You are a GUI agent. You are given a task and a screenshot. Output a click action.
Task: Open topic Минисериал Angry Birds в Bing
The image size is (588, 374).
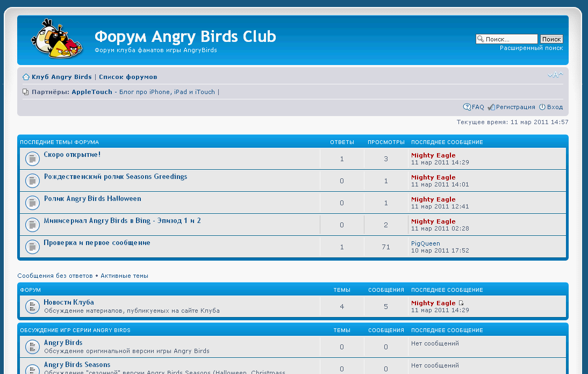point(122,221)
